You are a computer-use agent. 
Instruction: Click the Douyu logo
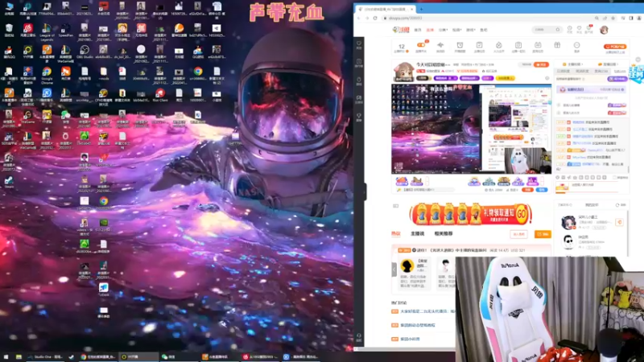pos(401,30)
